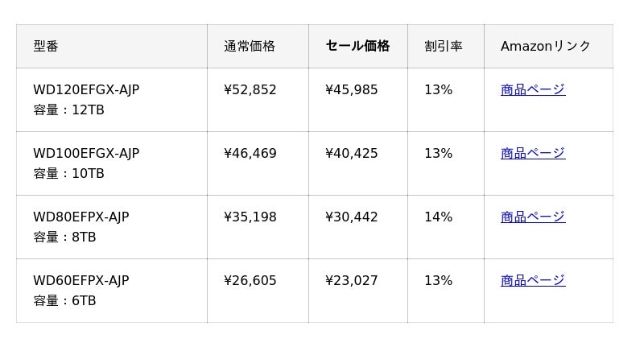Click the ¥23,027 sale price cell
Image resolution: width=644 pixels, height=347 pixels.
coord(352,281)
